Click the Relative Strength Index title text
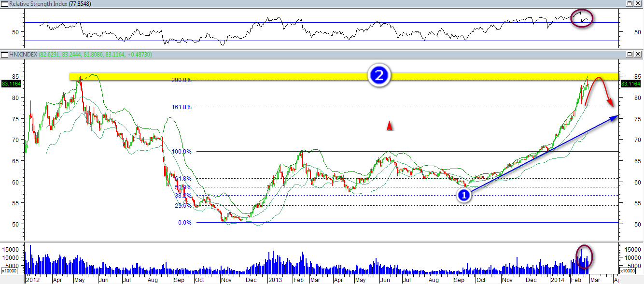The width and height of the screenshot is (644, 284). 40,3
